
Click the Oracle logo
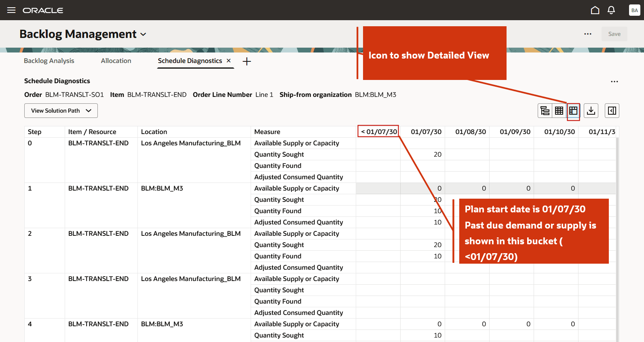pos(43,10)
